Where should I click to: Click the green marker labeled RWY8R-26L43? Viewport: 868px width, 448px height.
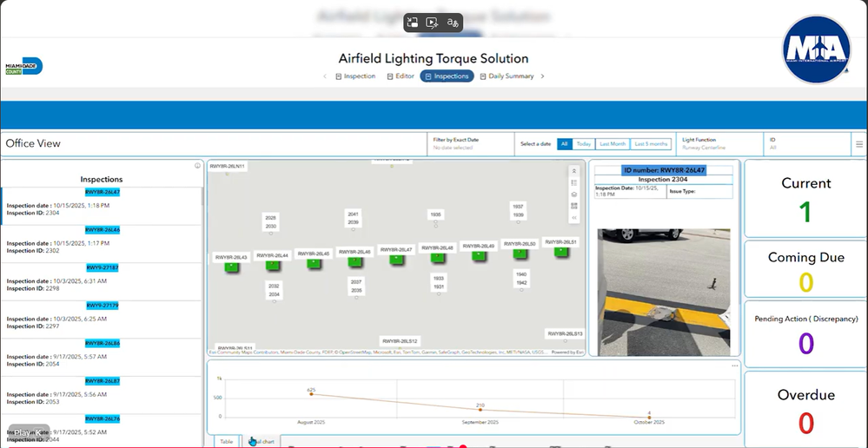(231, 267)
